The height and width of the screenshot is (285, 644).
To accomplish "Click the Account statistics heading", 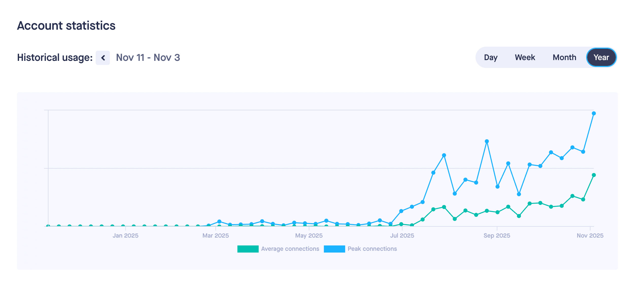I will (66, 26).
